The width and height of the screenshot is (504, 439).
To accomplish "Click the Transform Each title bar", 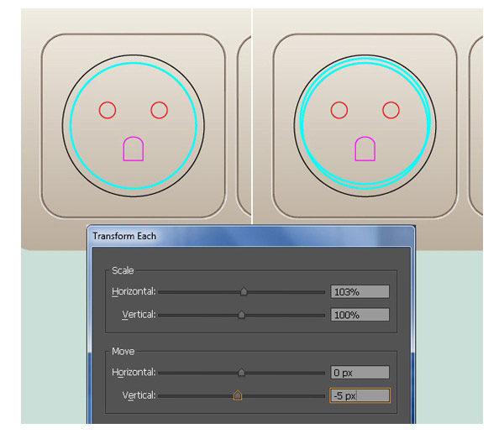I will 250,236.
